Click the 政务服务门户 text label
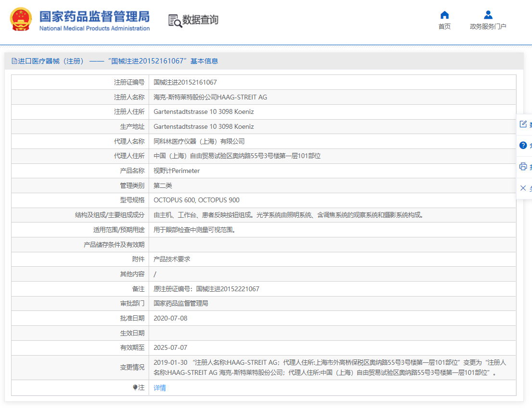 click(488, 26)
